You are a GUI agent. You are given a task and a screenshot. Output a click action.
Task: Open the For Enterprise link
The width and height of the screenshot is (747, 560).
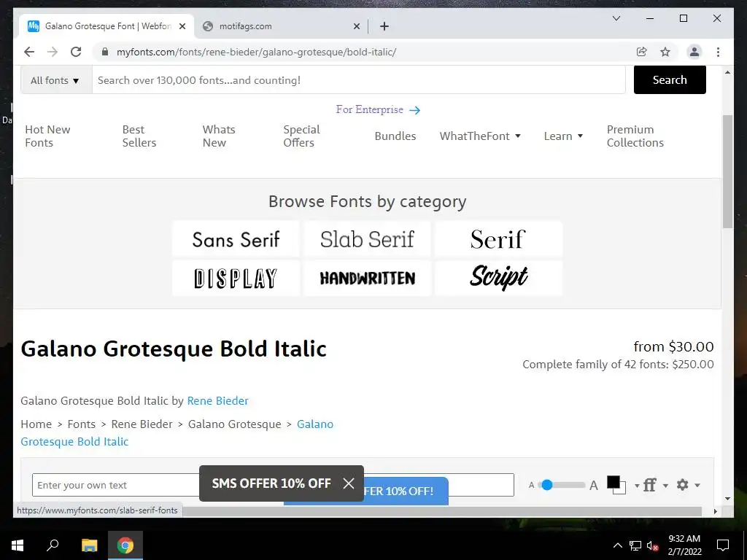point(379,109)
